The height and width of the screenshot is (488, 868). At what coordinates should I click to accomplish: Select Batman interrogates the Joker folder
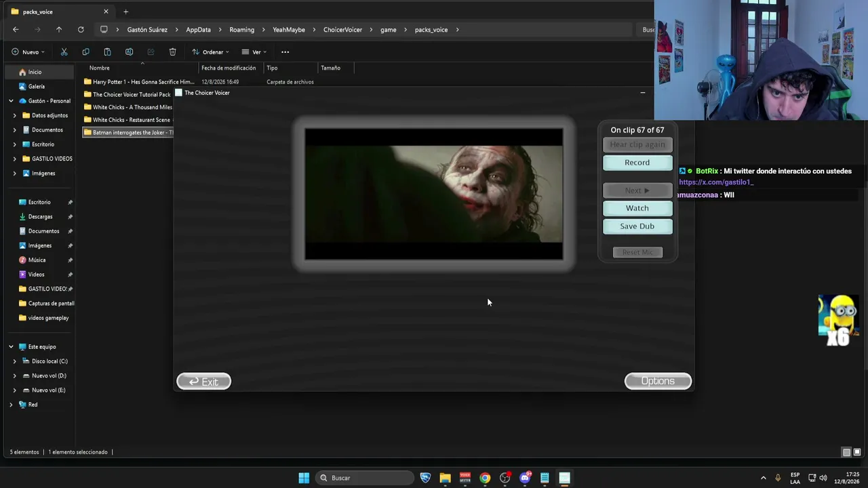128,133
